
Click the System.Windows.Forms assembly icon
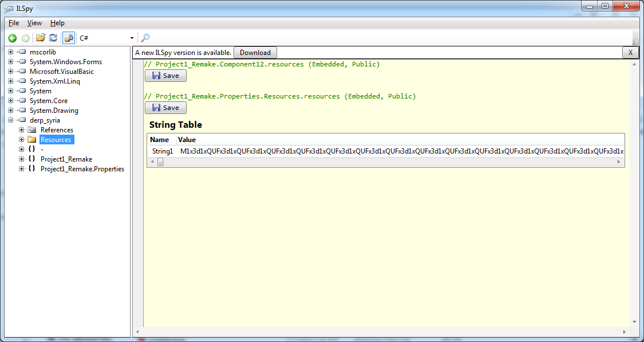22,62
